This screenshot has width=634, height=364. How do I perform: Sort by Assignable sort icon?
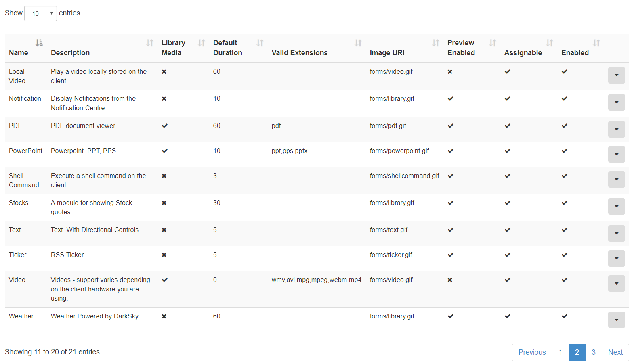coord(550,43)
